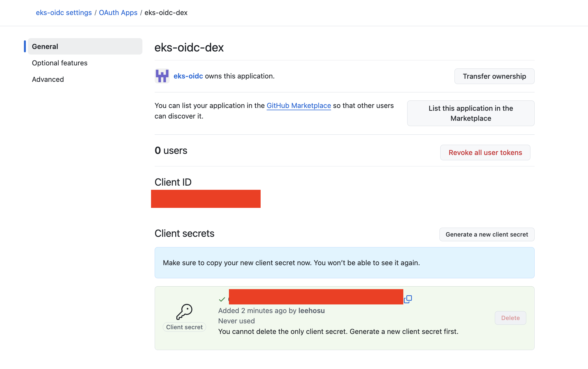Click the key icon above Client secret
The width and height of the screenshot is (588, 369).
point(184,311)
